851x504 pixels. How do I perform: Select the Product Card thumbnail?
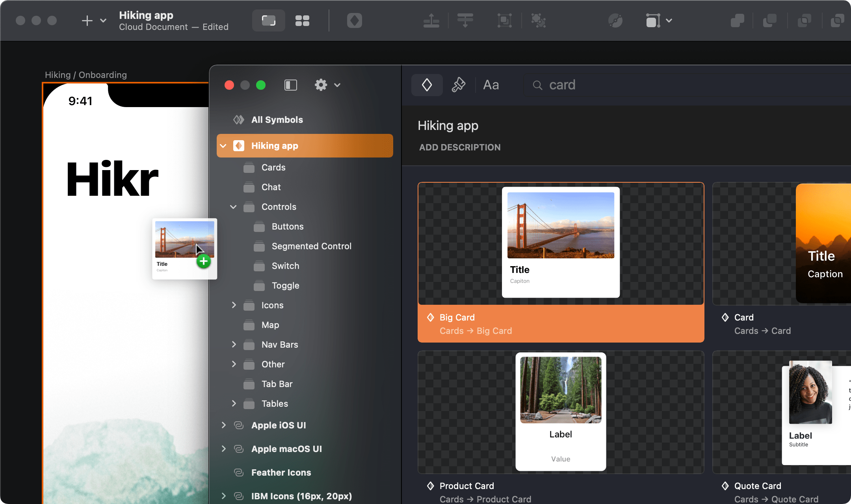click(x=560, y=412)
